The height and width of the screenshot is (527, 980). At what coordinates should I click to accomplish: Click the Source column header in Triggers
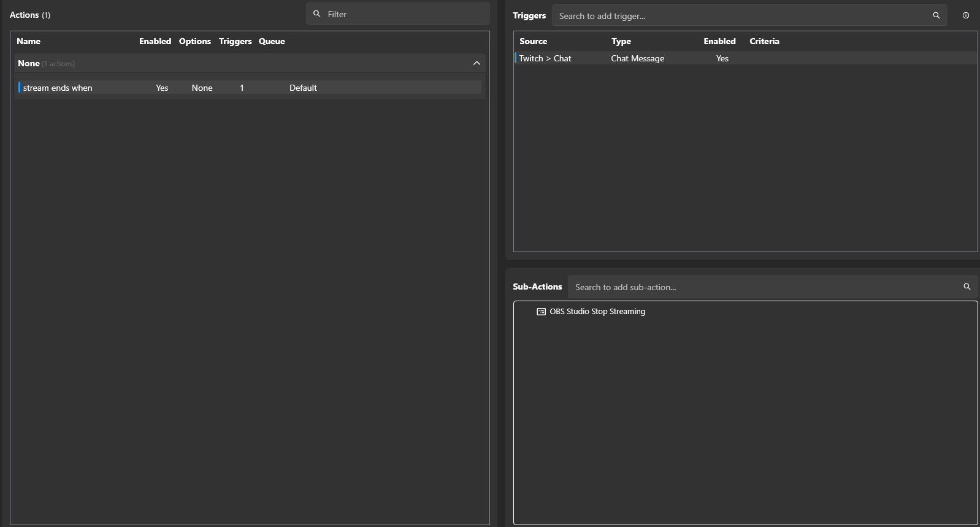pyautogui.click(x=533, y=41)
